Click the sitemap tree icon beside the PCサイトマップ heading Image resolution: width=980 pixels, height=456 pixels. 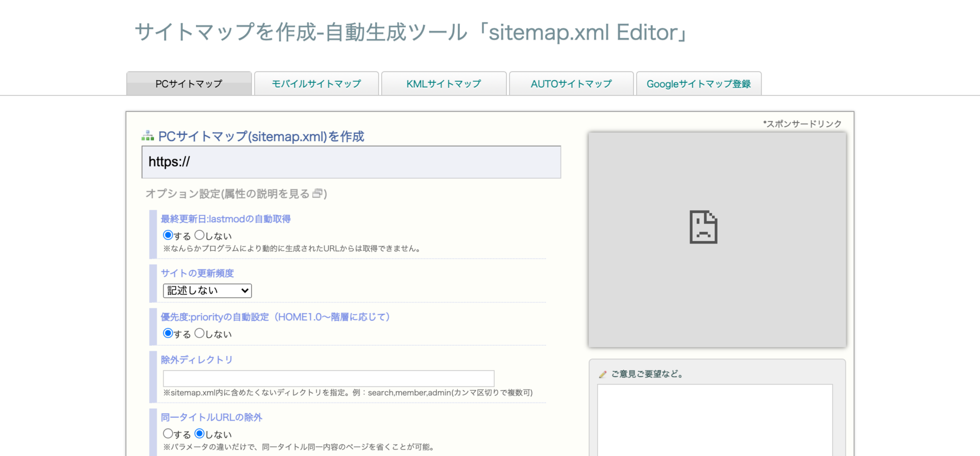pyautogui.click(x=148, y=136)
